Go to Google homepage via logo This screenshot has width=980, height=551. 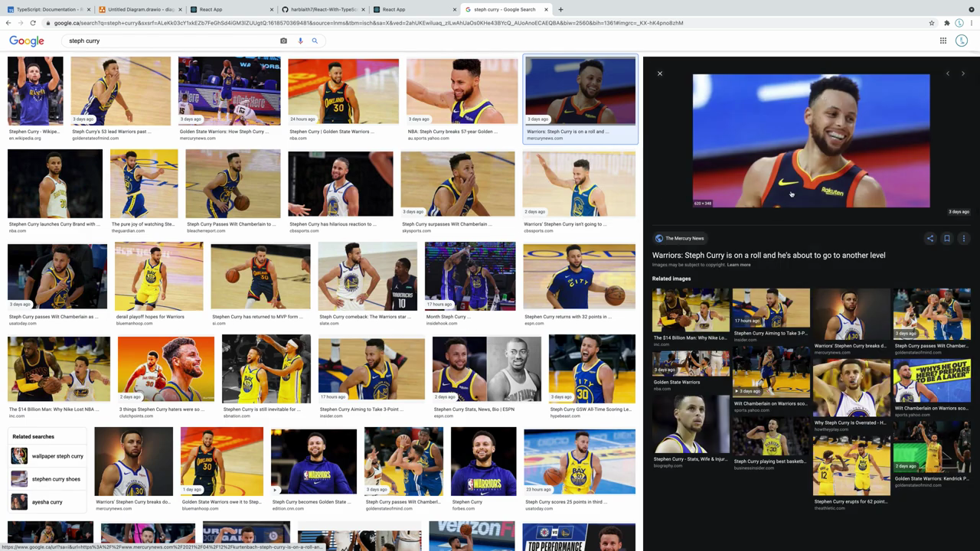[27, 41]
